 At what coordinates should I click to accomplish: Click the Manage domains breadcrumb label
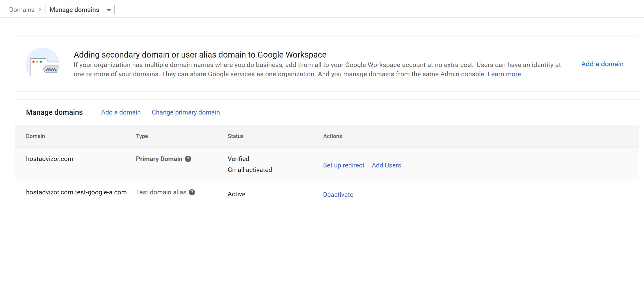coord(74,10)
